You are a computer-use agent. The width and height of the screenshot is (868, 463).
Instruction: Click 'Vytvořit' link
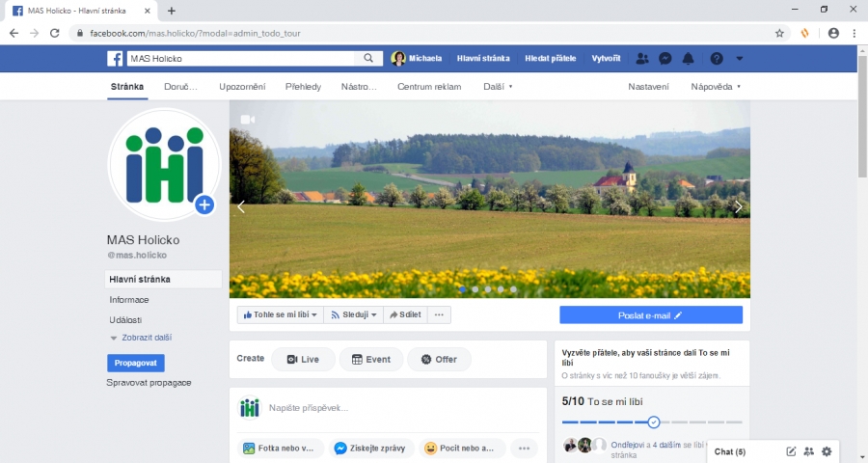pyautogui.click(x=606, y=58)
